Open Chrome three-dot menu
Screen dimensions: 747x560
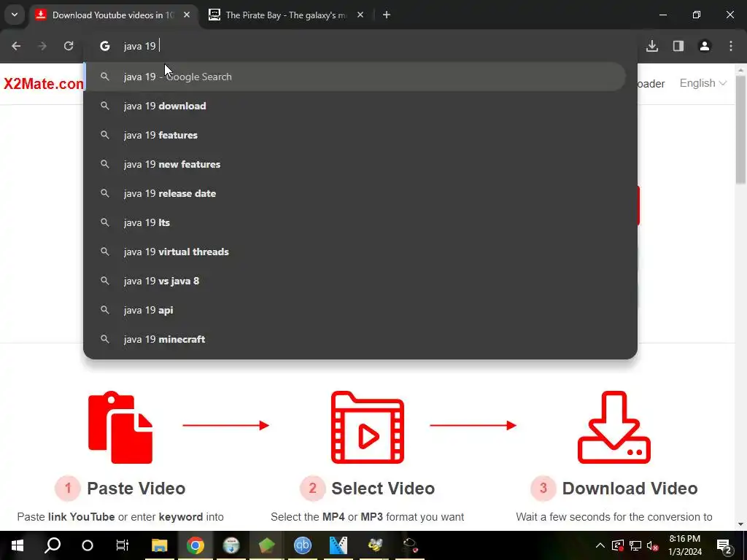[731, 46]
